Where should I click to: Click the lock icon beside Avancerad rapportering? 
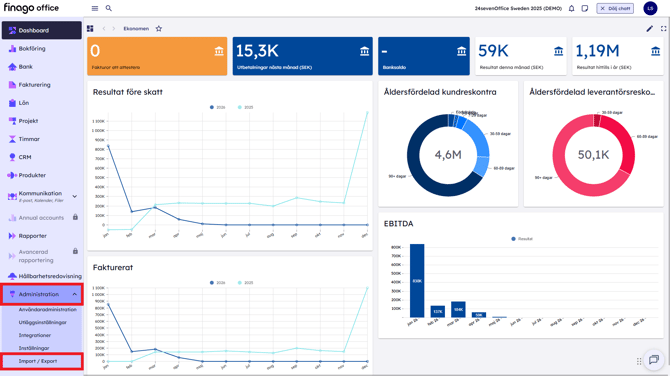click(75, 251)
